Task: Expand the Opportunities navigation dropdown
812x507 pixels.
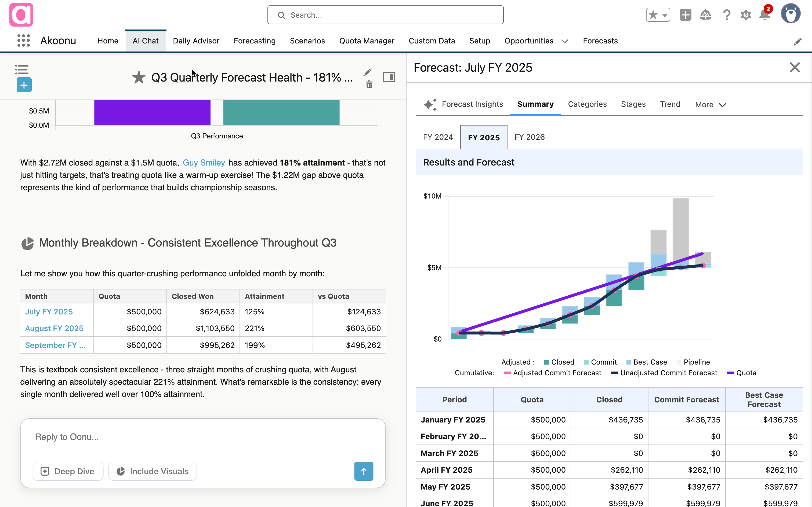Action: [x=565, y=41]
